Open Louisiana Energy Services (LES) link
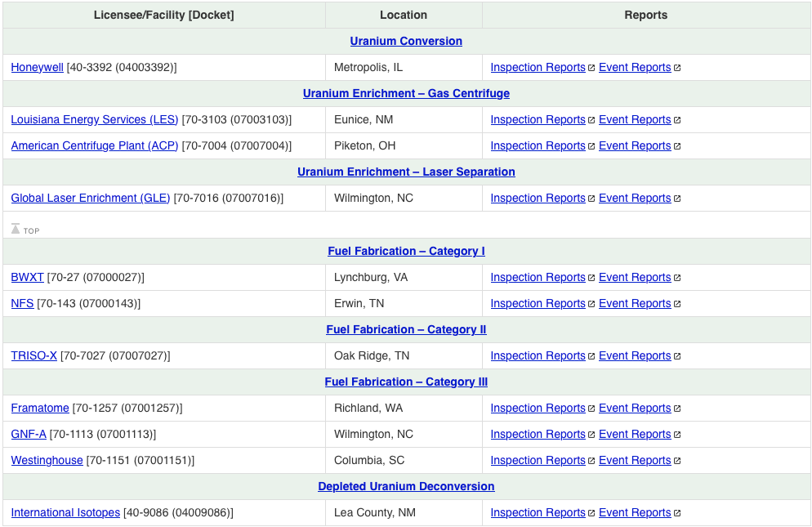 click(x=95, y=120)
